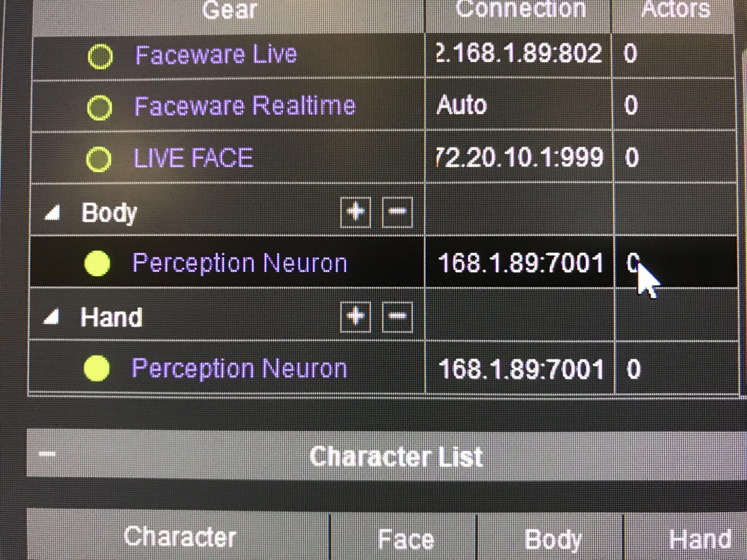Viewport: 747px width, 560px height.
Task: Toggle the Faceware Live connection indicator
Action: coord(100,56)
